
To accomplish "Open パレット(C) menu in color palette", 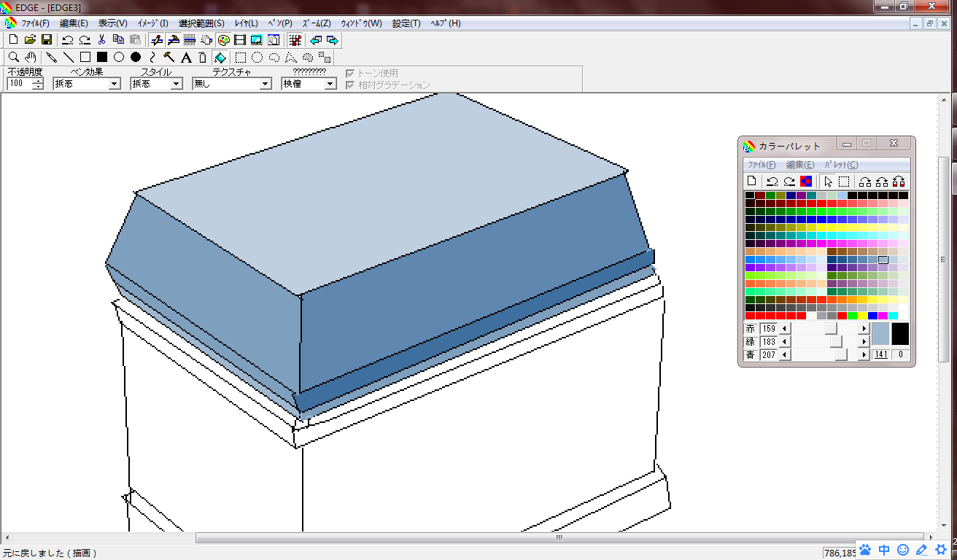I will [841, 165].
